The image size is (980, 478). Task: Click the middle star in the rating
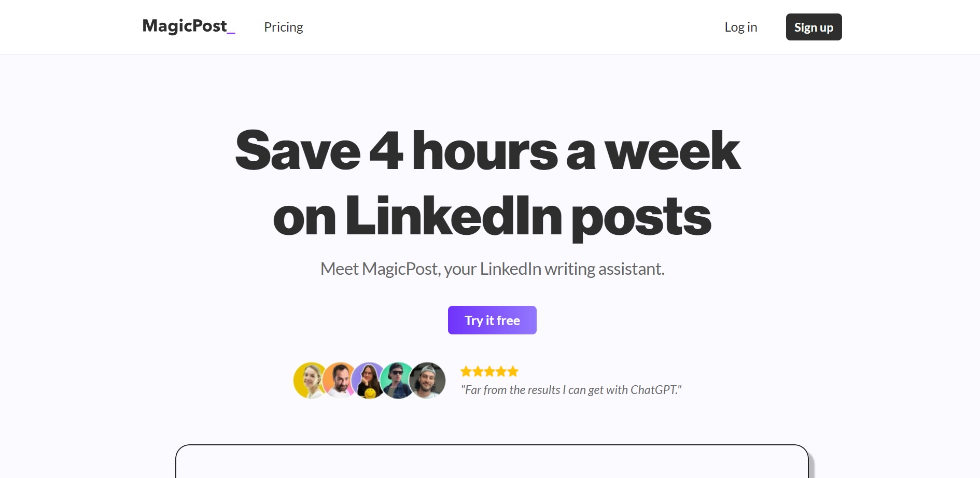coord(489,371)
